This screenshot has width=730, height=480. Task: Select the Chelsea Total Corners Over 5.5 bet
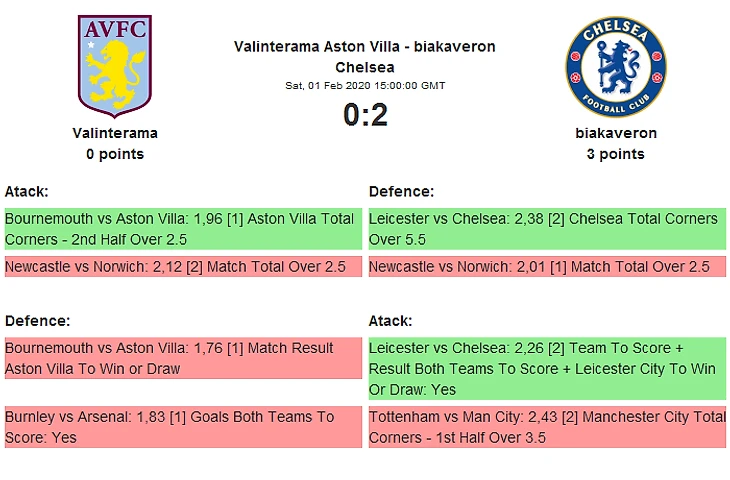click(x=546, y=229)
